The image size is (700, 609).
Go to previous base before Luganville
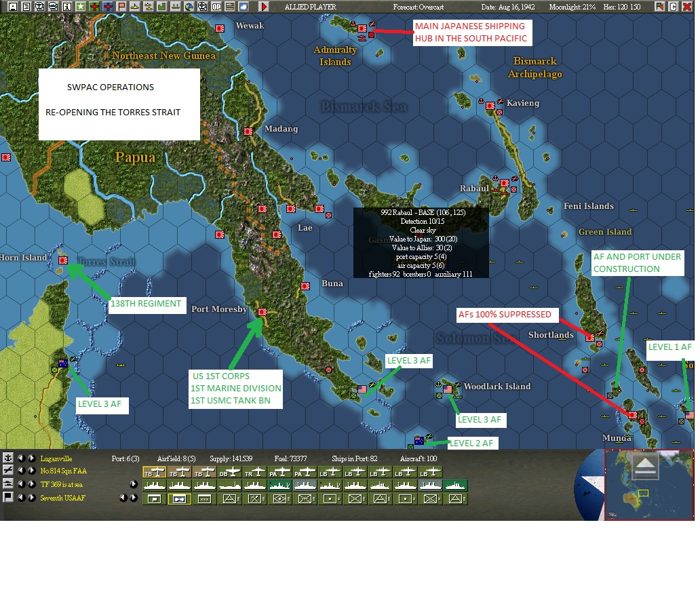pos(20,458)
